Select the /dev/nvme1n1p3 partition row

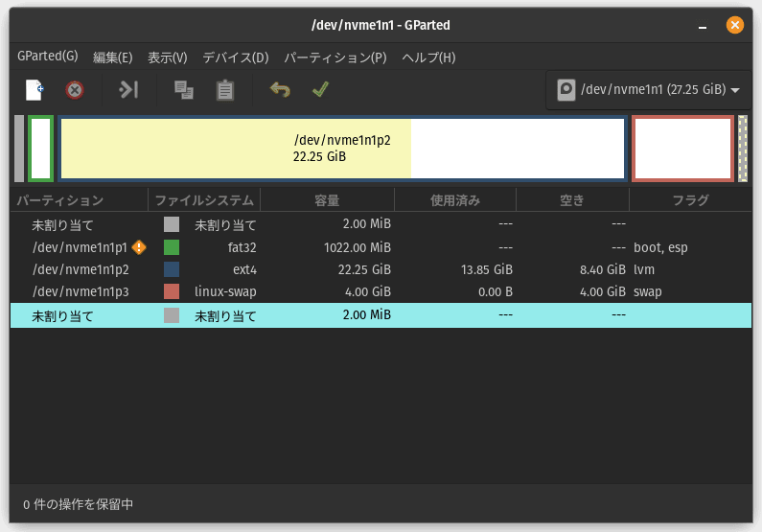pos(381,291)
